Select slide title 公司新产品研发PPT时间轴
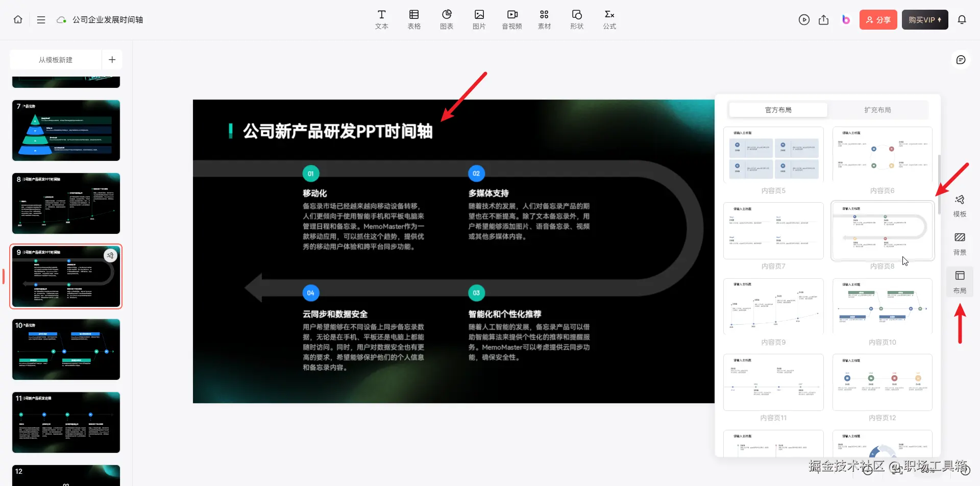Image resolution: width=980 pixels, height=486 pixels. pos(337,131)
